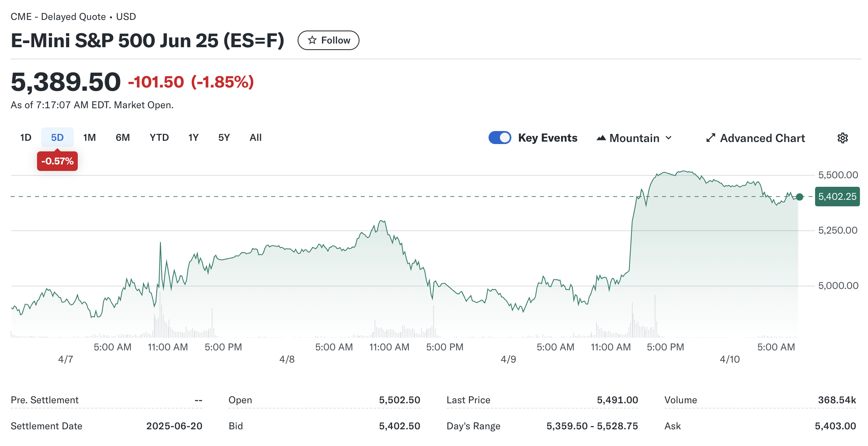Select the 5Y range tab
This screenshot has width=868, height=446.
(x=224, y=138)
